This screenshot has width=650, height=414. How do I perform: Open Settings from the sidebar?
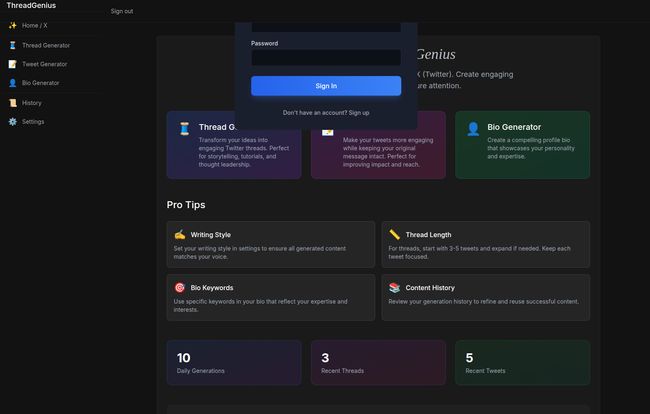point(33,121)
